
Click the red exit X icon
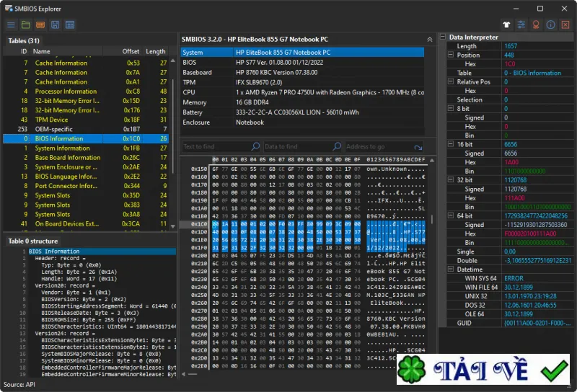[565, 24]
